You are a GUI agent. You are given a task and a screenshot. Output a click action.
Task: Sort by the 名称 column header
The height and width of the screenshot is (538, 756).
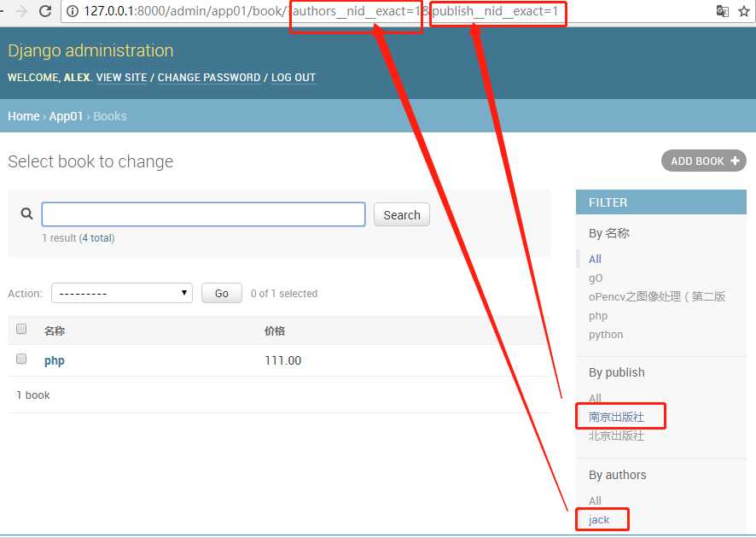[x=55, y=331]
